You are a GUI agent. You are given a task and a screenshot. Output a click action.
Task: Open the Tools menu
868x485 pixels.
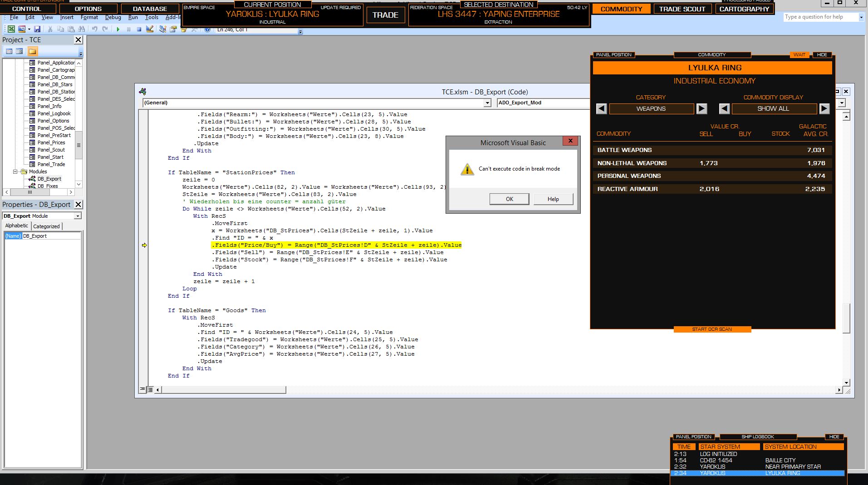coord(152,17)
